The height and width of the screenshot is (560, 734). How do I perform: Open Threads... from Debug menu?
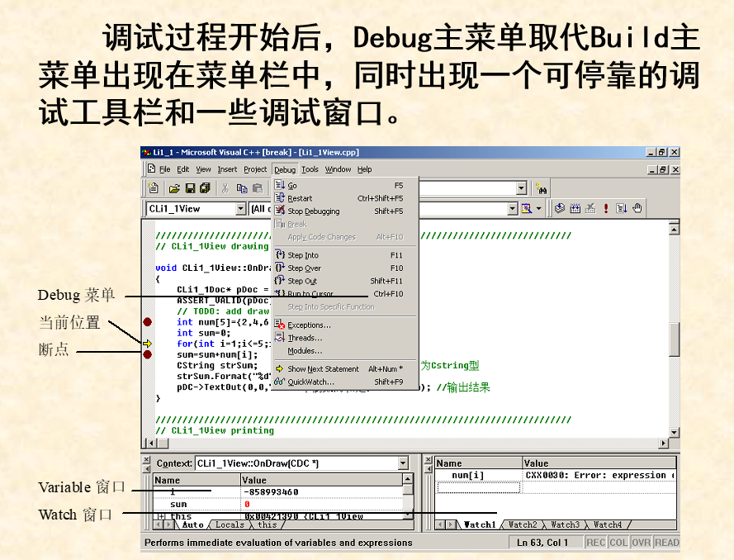[x=345, y=338]
